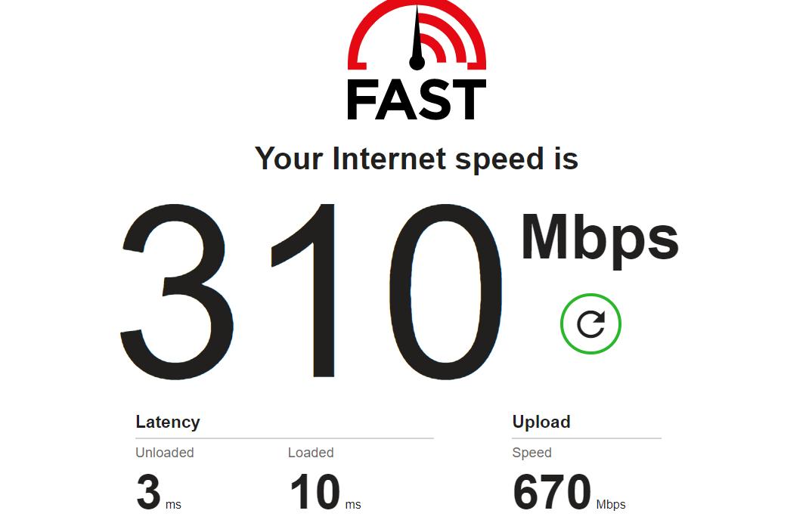Screen dimensions: 812x523
Task: Click the Loaded latency label
Action: point(311,453)
